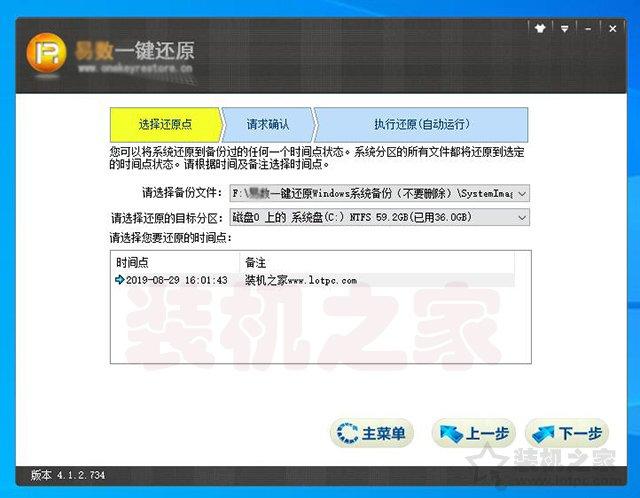Viewport: 640px width, 498px height.
Task: Close the one-key restore window
Action: pos(613,29)
